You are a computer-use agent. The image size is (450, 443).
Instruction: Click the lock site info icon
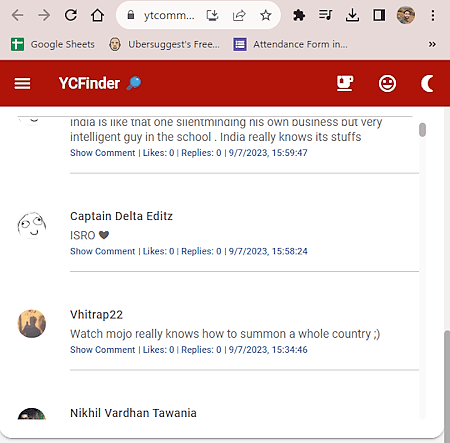pyautogui.click(x=131, y=15)
